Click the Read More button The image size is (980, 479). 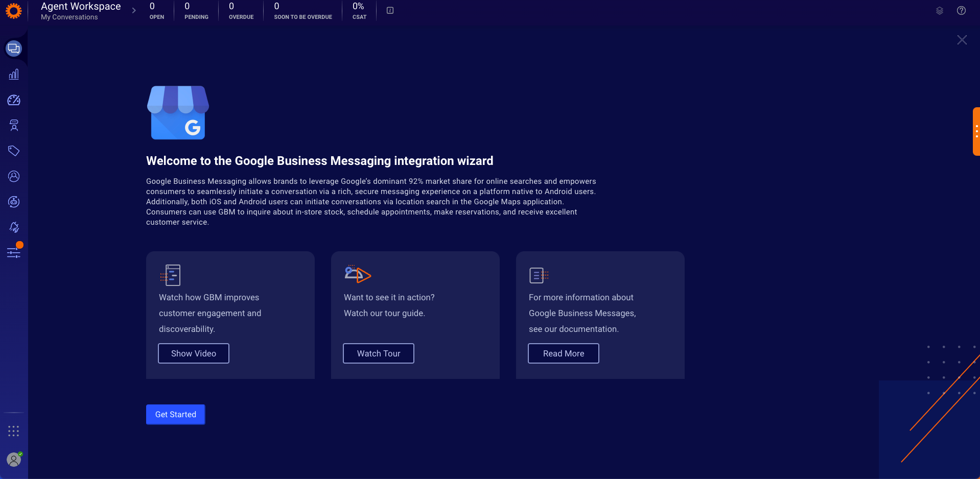[564, 353]
